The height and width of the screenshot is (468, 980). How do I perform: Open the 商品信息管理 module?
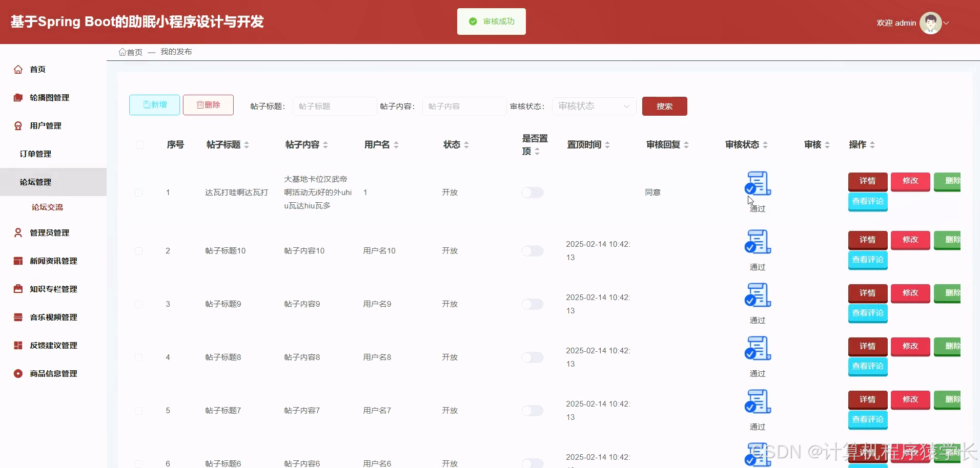click(52, 373)
